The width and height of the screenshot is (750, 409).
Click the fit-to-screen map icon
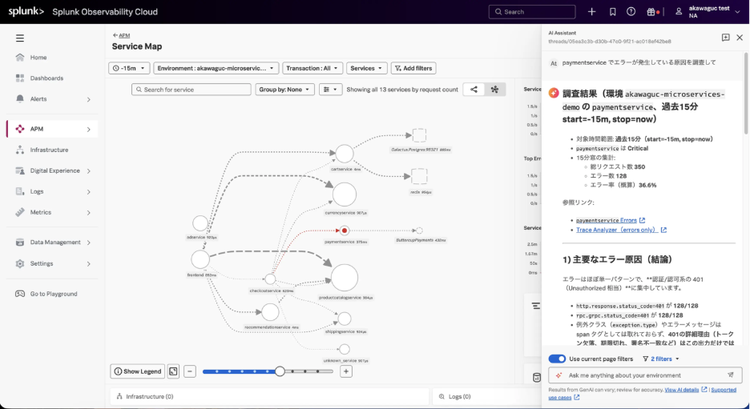point(173,371)
